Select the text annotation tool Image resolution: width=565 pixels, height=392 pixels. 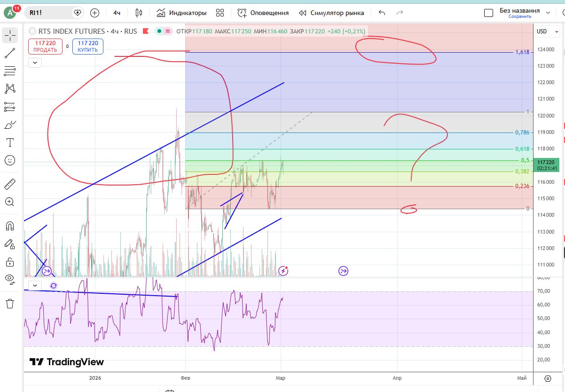10,142
